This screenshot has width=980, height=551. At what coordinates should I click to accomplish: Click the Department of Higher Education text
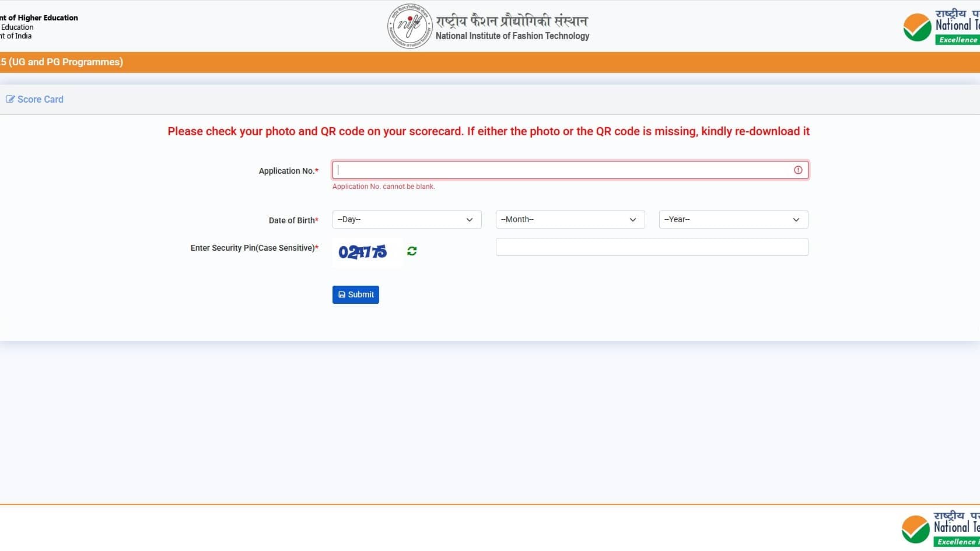coord(39,17)
